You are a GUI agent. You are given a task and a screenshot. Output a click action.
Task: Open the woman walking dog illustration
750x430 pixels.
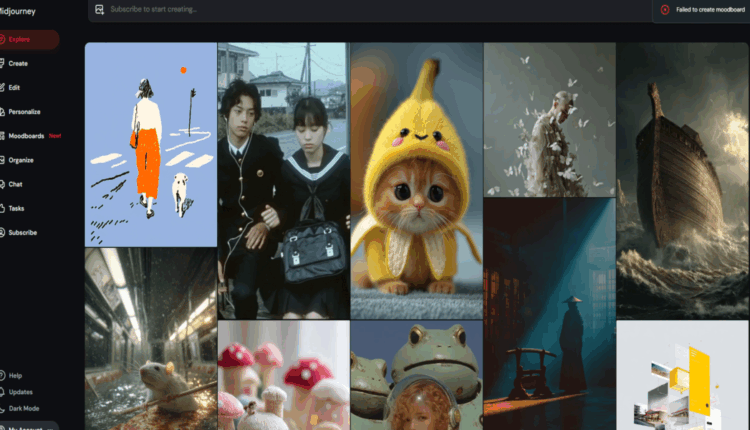150,144
